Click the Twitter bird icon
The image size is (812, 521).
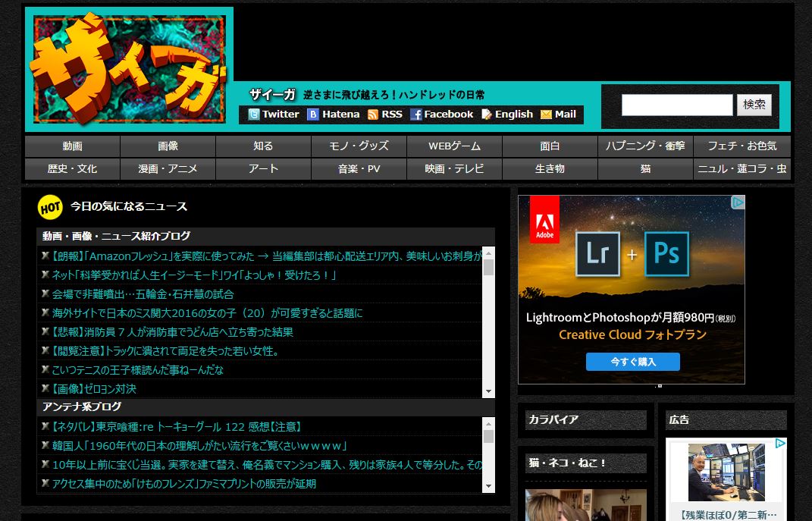pyautogui.click(x=253, y=115)
